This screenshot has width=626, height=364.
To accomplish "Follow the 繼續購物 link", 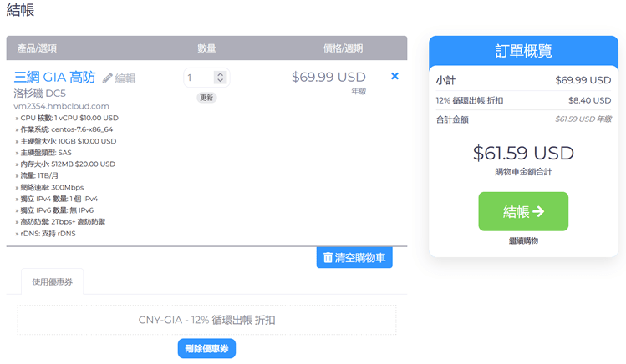I will click(x=522, y=240).
